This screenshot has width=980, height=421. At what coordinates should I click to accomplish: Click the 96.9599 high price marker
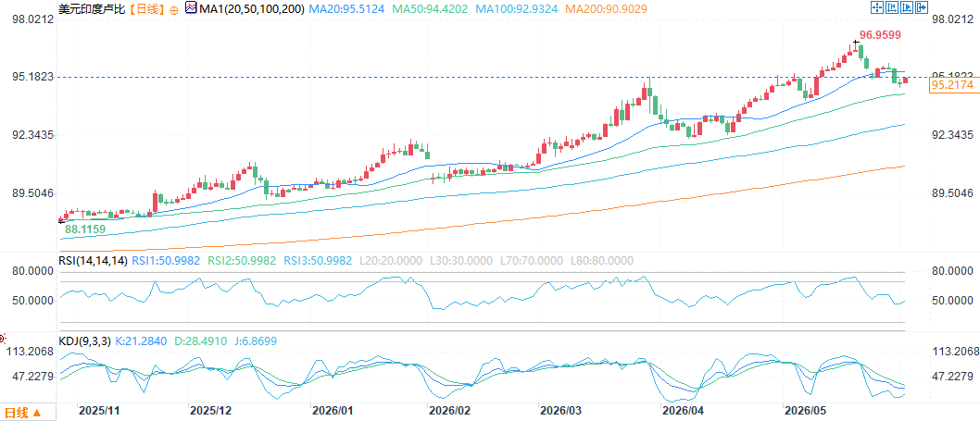880,35
